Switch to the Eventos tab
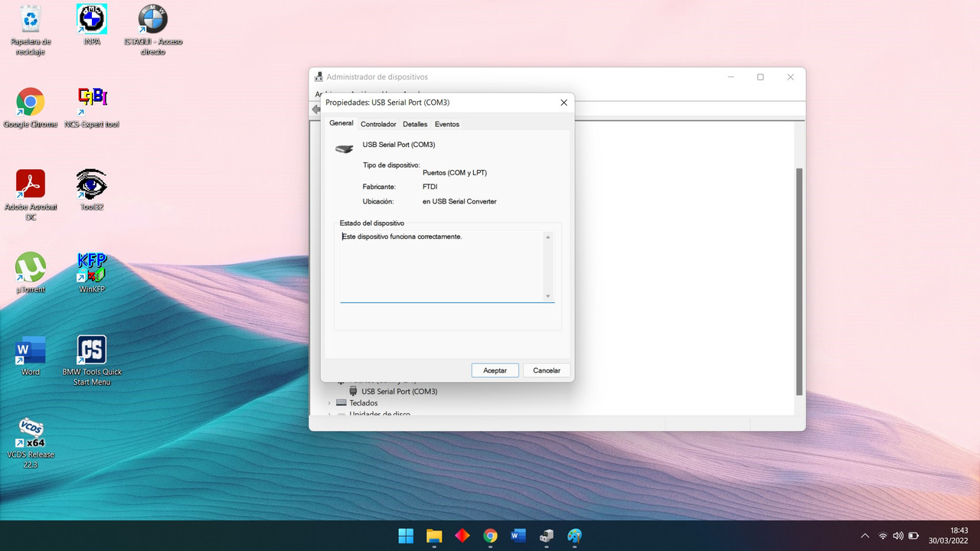Screen dimensions: 980x551 [447, 124]
